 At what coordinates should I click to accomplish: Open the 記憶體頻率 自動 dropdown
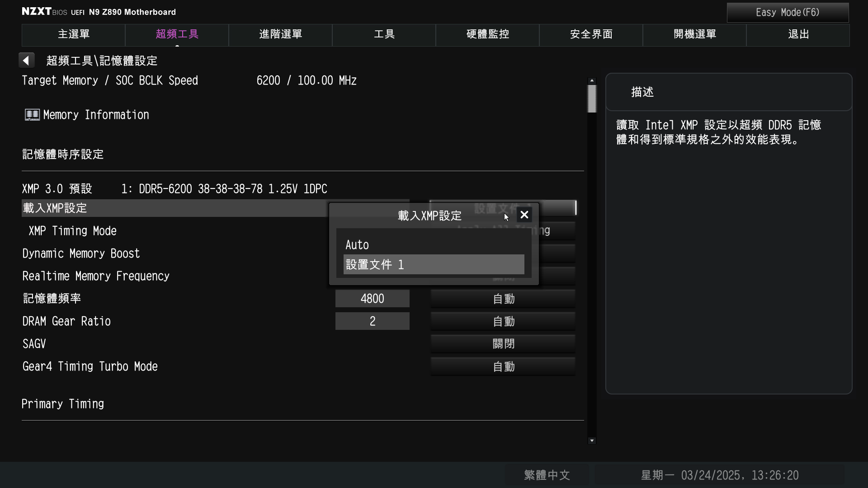click(503, 299)
